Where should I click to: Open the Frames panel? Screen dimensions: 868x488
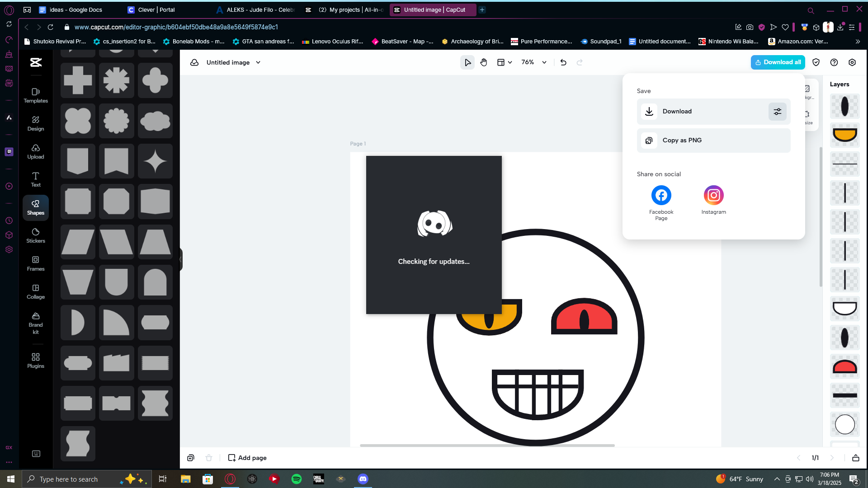(36, 263)
